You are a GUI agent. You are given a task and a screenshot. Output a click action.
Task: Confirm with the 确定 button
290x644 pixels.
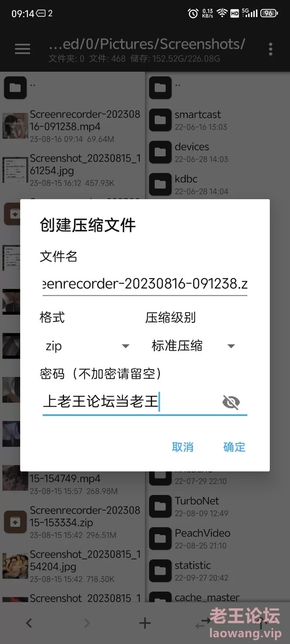pyautogui.click(x=234, y=447)
